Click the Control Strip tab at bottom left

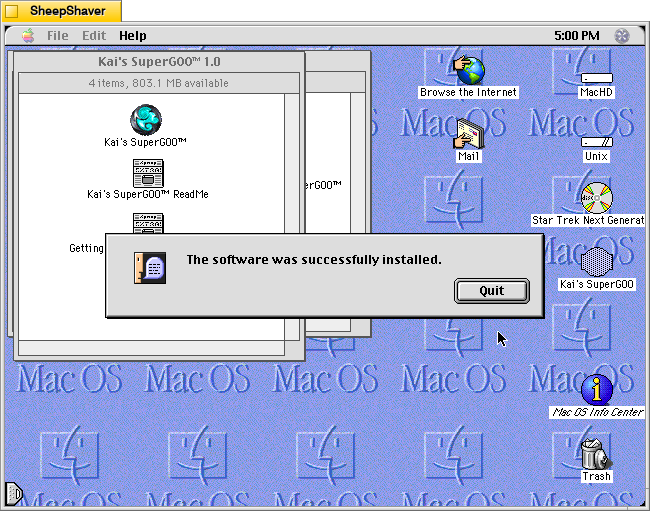coord(13,494)
